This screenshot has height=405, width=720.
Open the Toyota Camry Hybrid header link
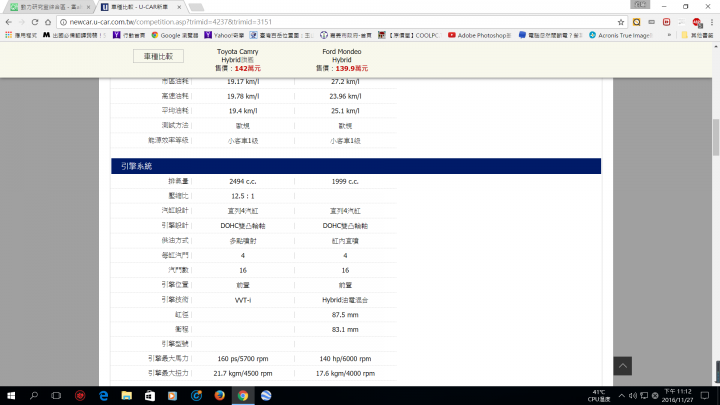[237, 56]
